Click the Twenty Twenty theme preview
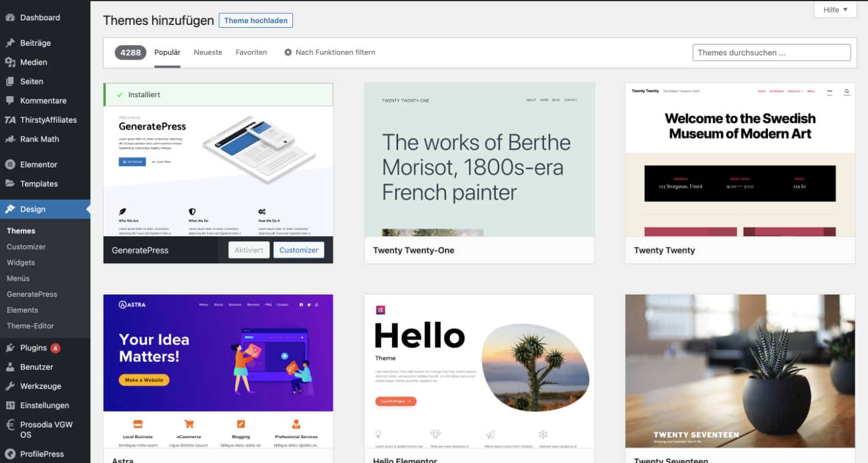The height and width of the screenshot is (463, 868). pyautogui.click(x=740, y=160)
